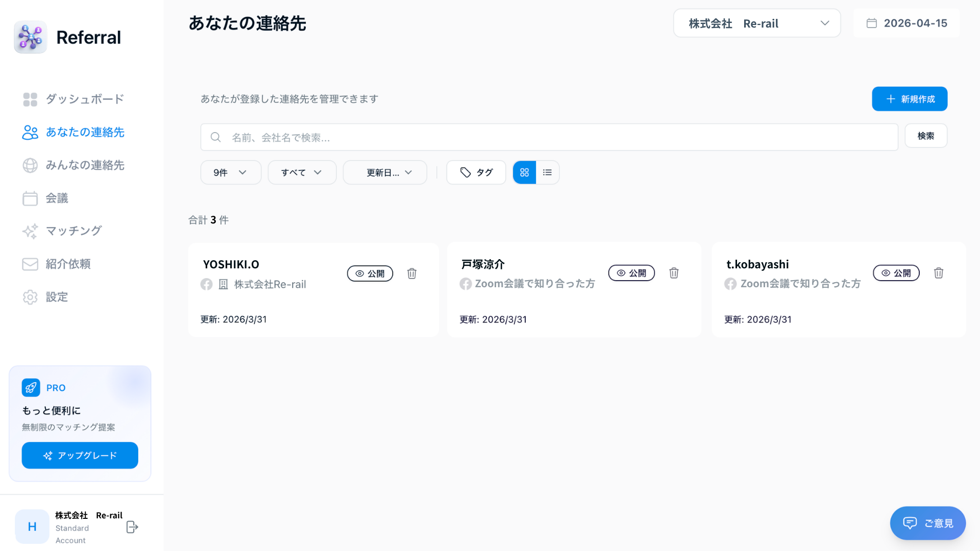Navigate to 紹介依頼
980x551 pixels.
coord(57,264)
